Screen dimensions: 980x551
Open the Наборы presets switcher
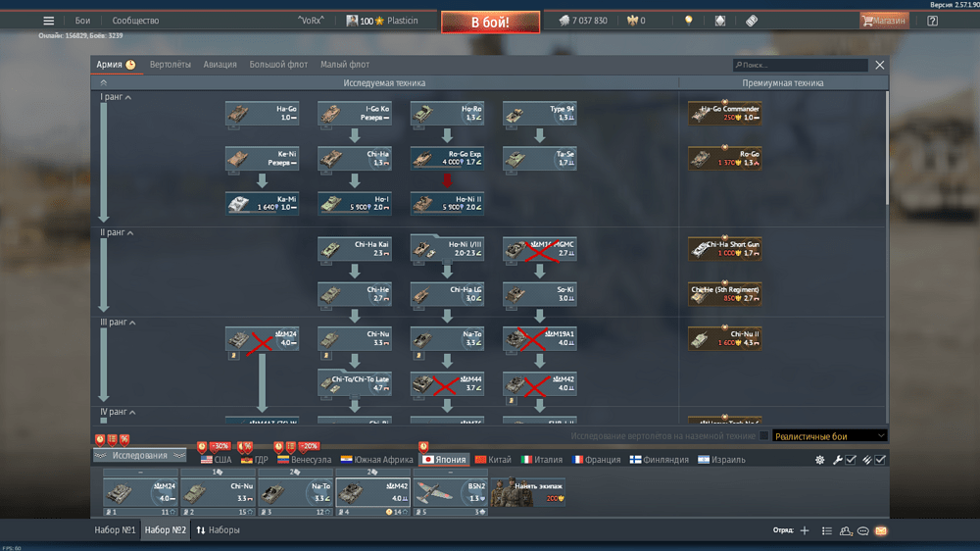point(219,529)
